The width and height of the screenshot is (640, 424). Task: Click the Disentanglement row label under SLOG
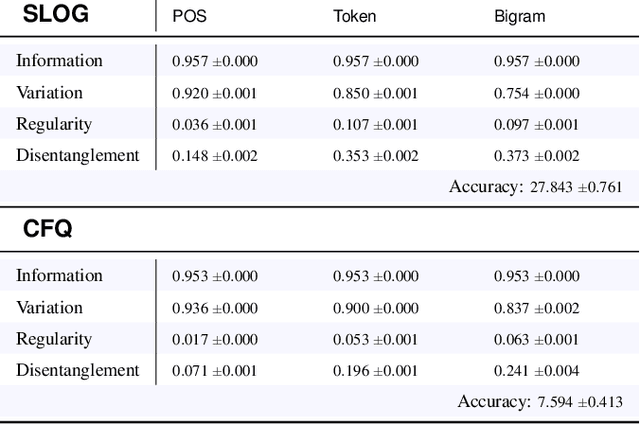click(78, 156)
